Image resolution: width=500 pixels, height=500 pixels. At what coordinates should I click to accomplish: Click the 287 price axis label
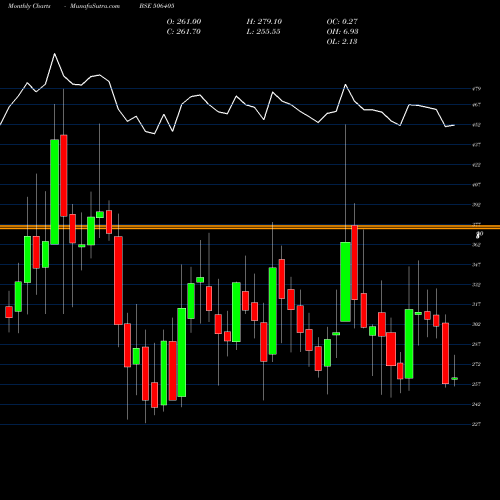click(x=477, y=344)
